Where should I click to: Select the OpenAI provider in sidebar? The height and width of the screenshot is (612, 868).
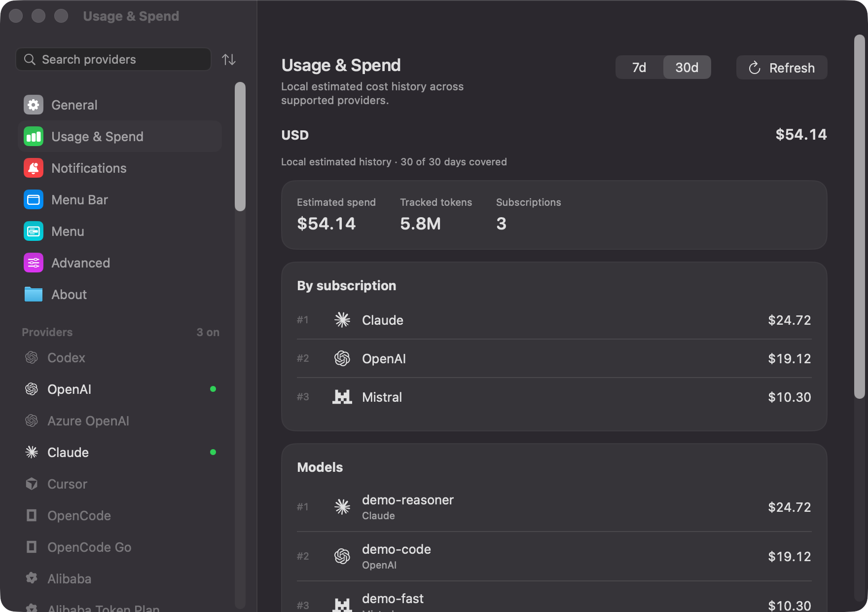[x=119, y=389]
